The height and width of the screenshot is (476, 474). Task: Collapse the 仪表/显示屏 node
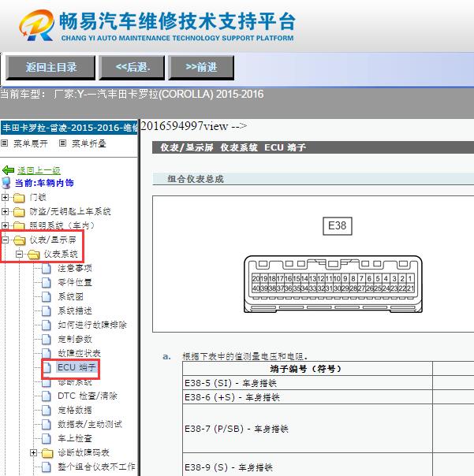tap(5, 240)
